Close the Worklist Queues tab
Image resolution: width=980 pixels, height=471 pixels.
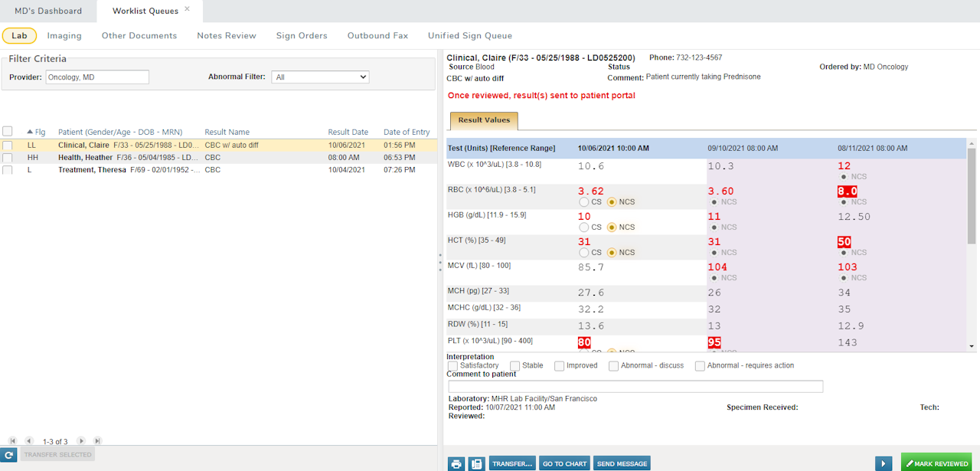tap(187, 9)
